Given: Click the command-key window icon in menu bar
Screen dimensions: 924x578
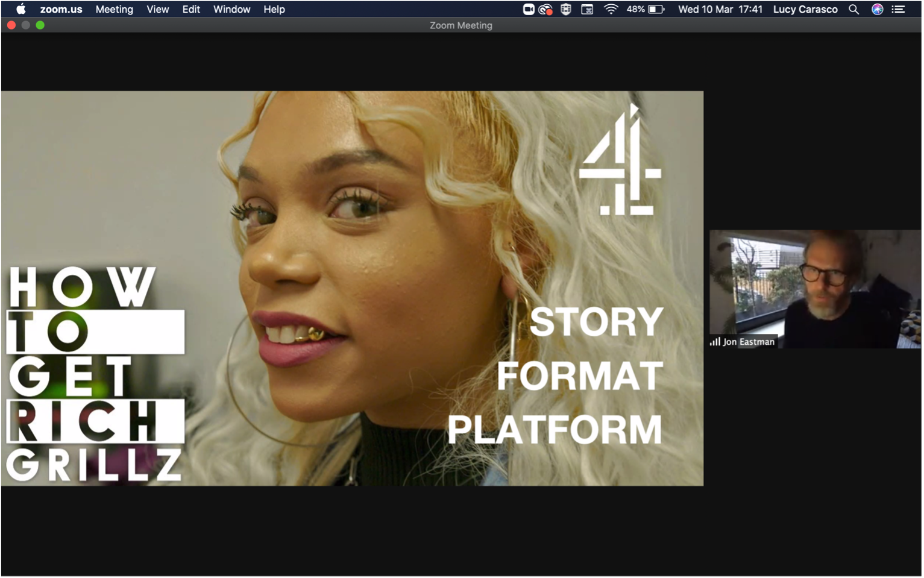Looking at the screenshot, I should point(586,9).
